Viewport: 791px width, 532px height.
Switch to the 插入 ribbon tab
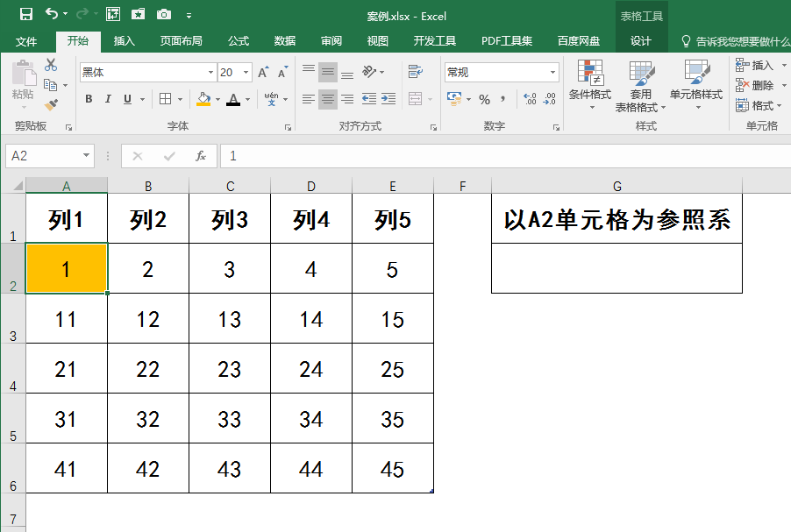coord(125,41)
